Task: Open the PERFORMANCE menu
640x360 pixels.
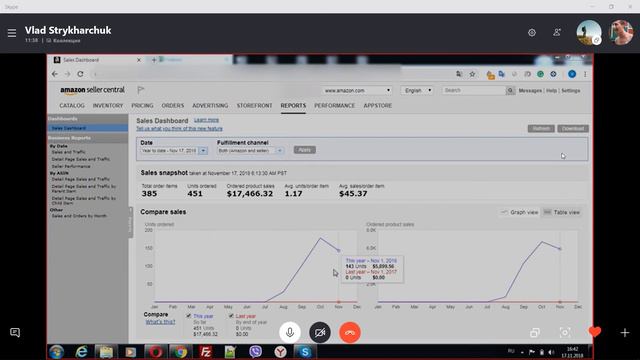Action: (334, 105)
